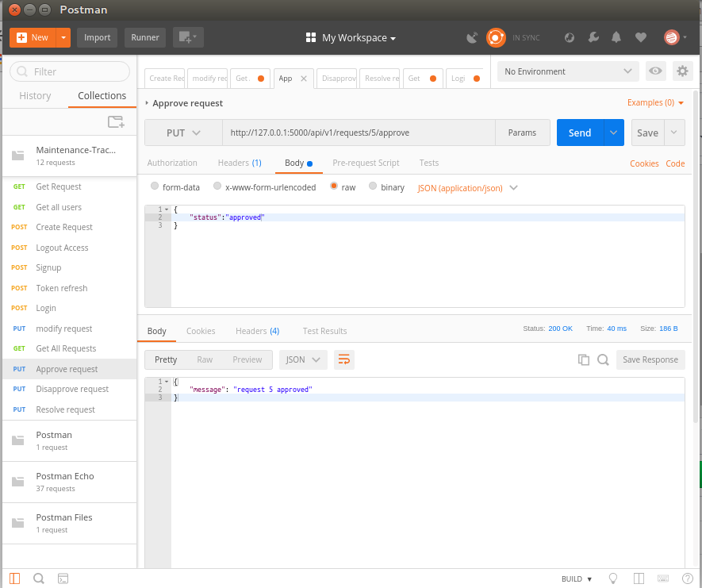Open the settings wrench icon

tap(593, 37)
